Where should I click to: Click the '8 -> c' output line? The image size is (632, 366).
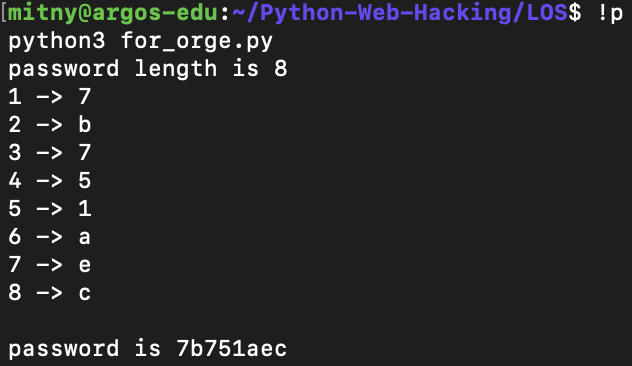tap(50, 292)
